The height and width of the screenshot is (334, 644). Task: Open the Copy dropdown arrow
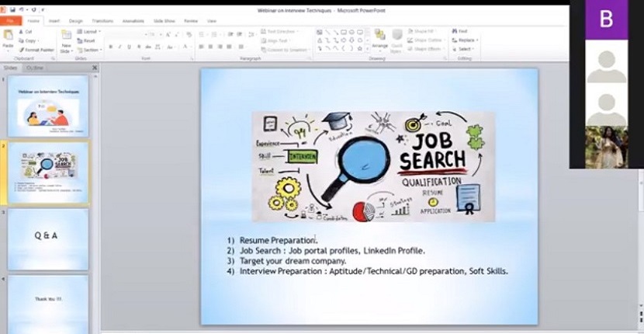click(38, 40)
